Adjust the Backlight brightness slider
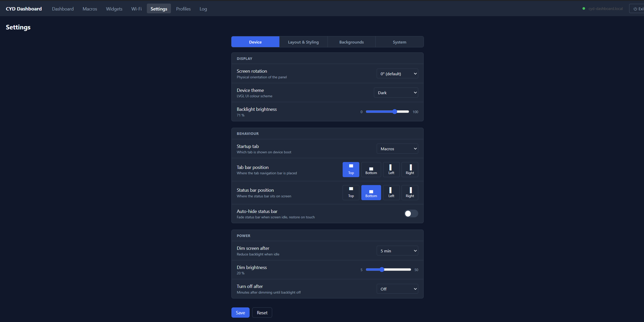644x322 pixels. tap(387, 112)
